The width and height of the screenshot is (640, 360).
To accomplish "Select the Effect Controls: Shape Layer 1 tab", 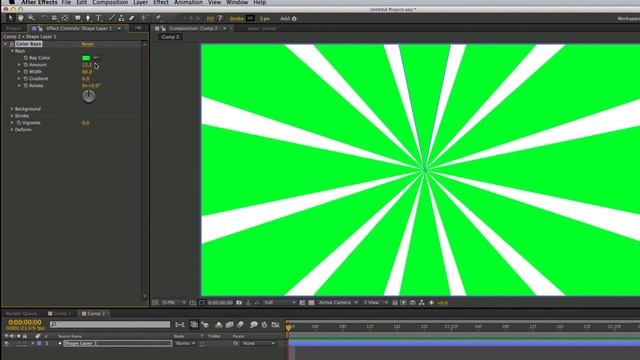I will (79, 28).
